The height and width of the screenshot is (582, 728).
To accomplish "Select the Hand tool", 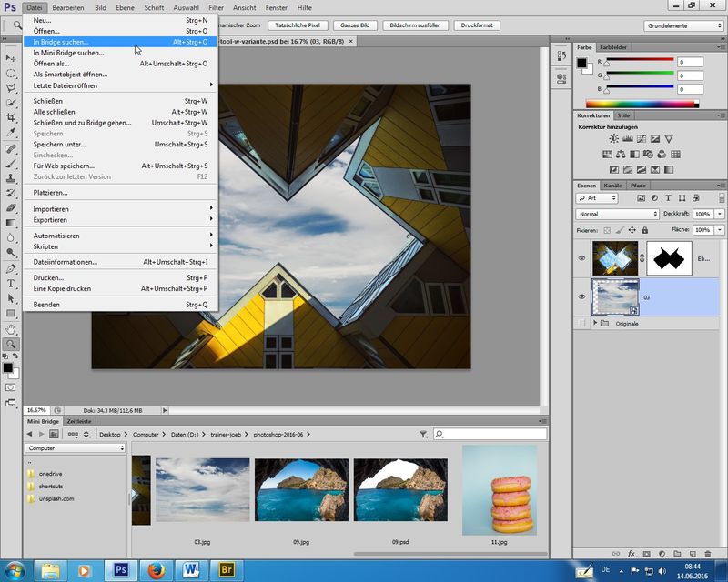I will [11, 329].
